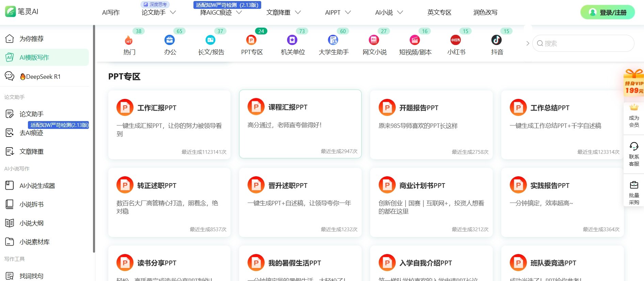The image size is (644, 281).
Task: Go to 英文专区 in top navigation
Action: (439, 13)
